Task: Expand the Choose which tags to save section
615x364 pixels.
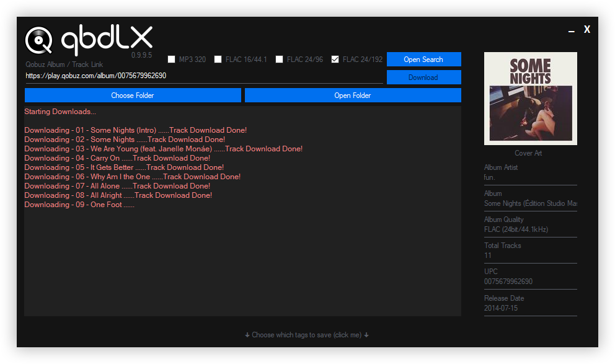Action: pos(307,335)
